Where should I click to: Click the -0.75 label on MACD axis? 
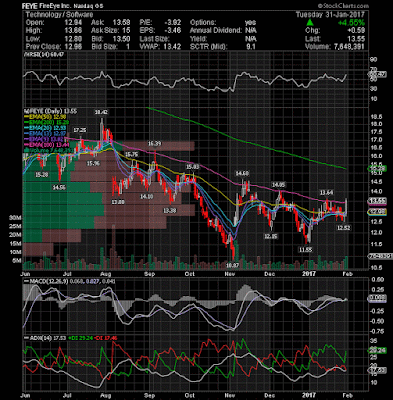tap(377, 332)
